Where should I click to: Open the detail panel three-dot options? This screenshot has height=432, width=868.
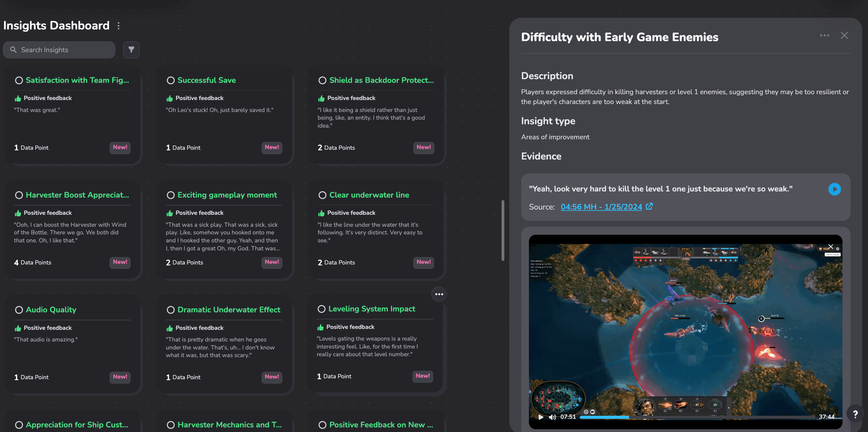[x=824, y=35]
